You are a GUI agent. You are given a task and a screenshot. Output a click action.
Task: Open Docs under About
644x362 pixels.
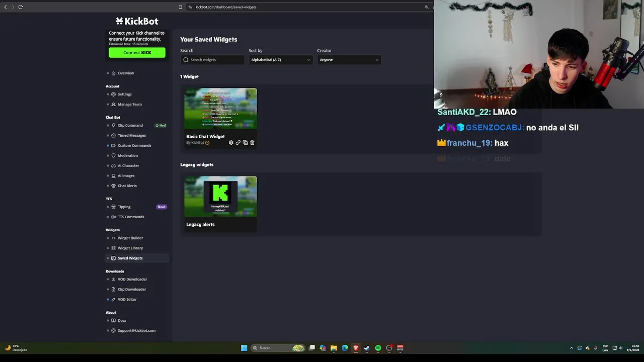click(122, 321)
